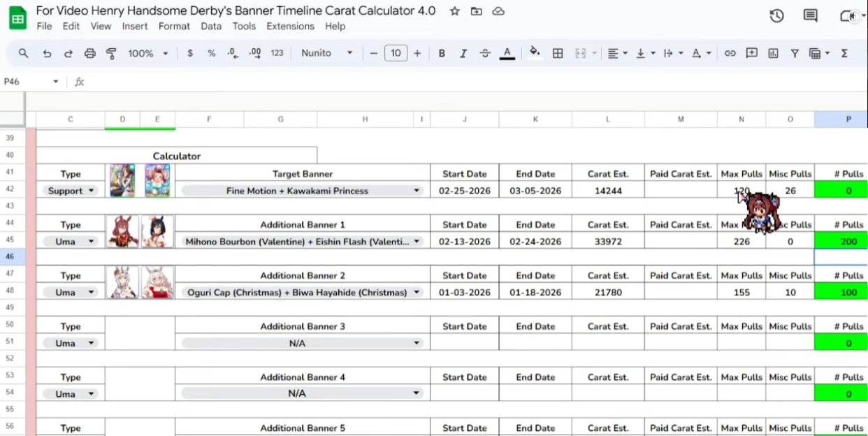Open the table views icon
Screen dimensions: 868x436
click(819, 53)
